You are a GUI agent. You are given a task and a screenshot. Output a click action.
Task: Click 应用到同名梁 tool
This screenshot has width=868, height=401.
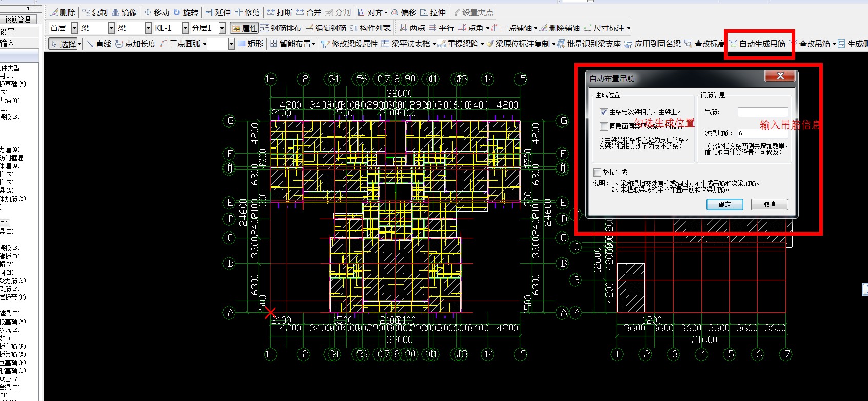point(653,44)
